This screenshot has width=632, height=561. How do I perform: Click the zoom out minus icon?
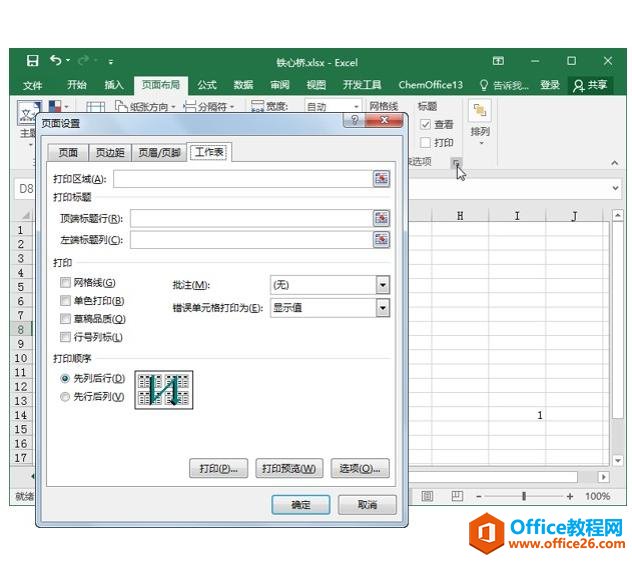point(478,496)
